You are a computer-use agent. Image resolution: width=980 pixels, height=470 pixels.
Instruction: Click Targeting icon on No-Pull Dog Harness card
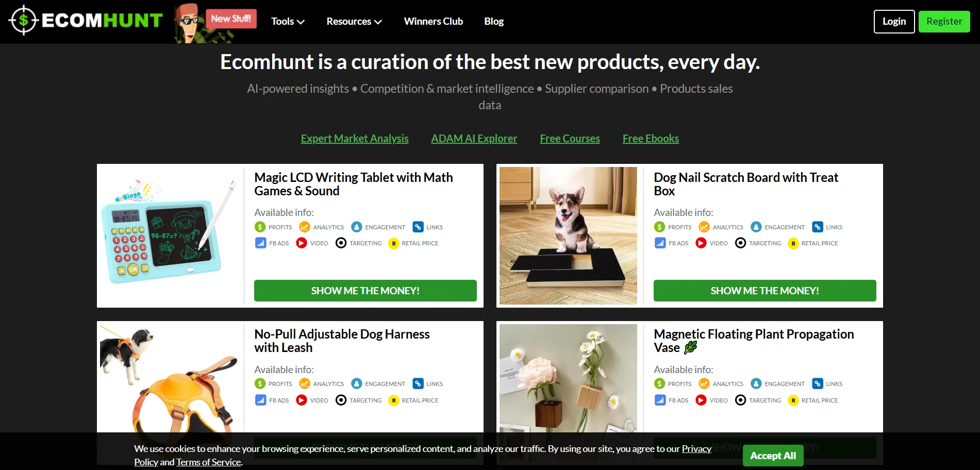tap(341, 400)
